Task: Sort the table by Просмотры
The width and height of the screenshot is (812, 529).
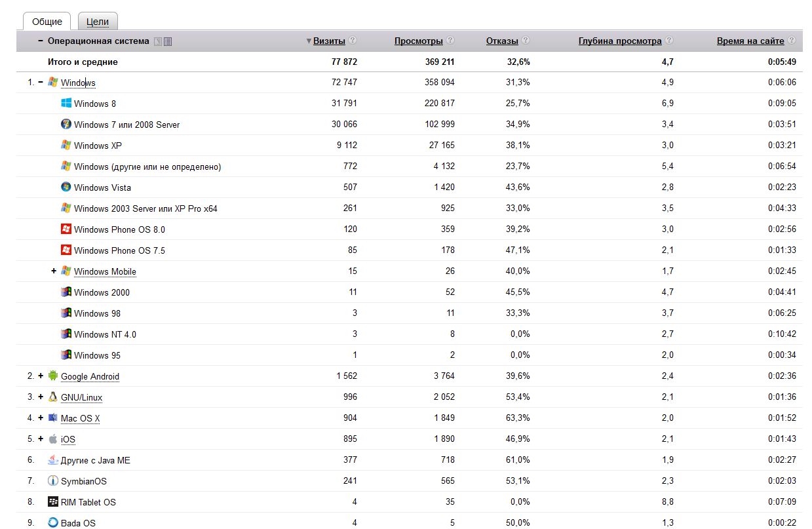Action: 419,41
